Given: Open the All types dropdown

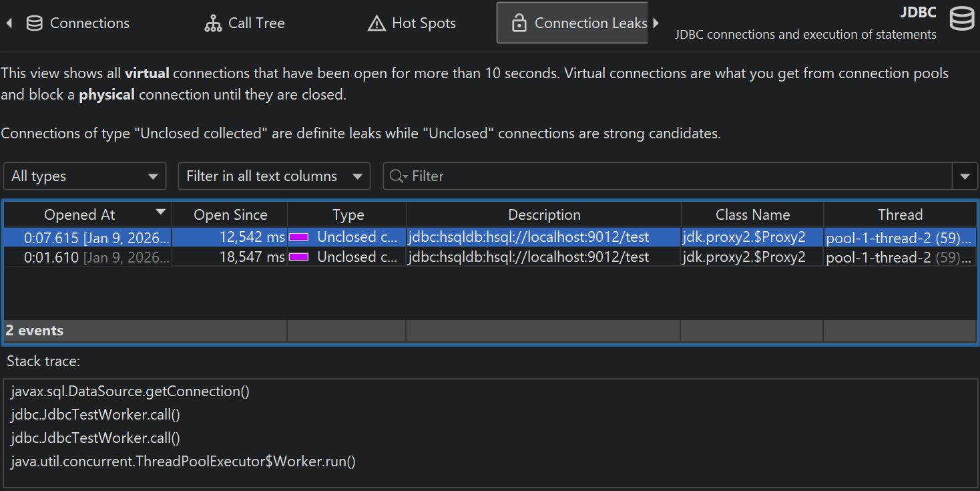Looking at the screenshot, I should (x=85, y=176).
